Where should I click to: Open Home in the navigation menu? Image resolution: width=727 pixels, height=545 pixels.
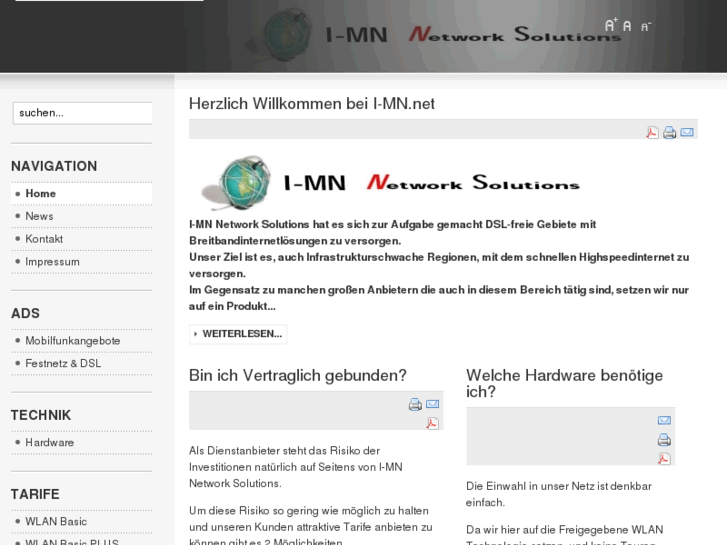[x=82, y=193]
